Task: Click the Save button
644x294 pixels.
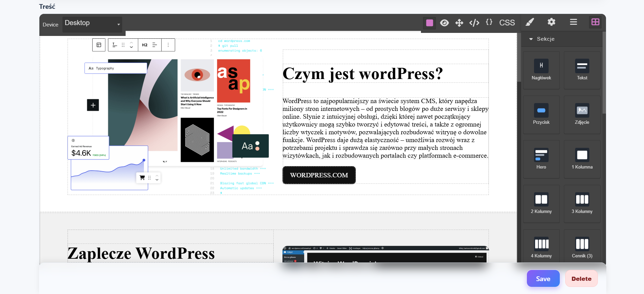Action: [543, 278]
